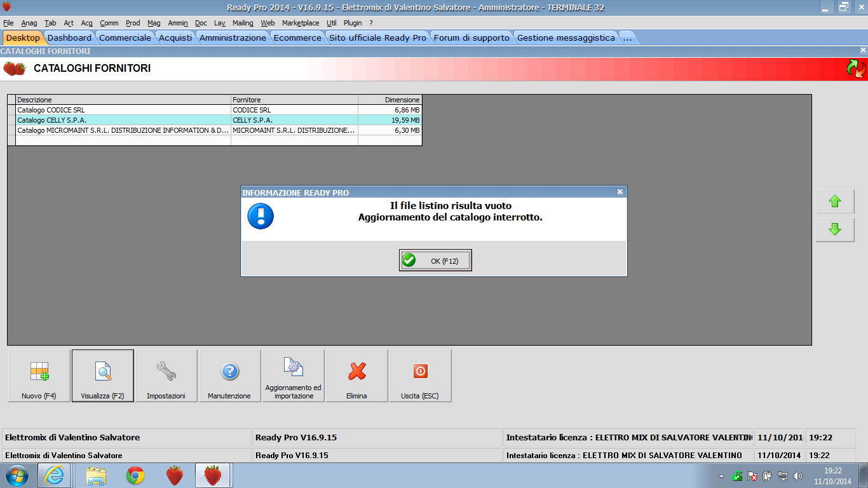Screen dimensions: 868x488
Task: Open the Web menu
Action: 268,23
